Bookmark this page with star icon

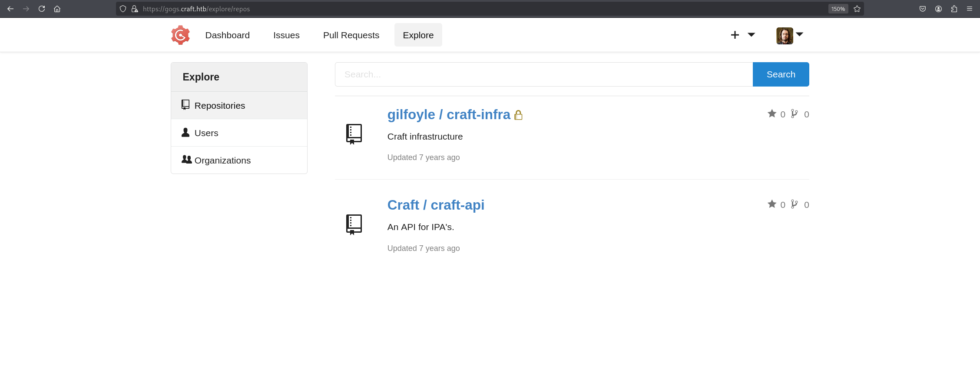(857, 9)
